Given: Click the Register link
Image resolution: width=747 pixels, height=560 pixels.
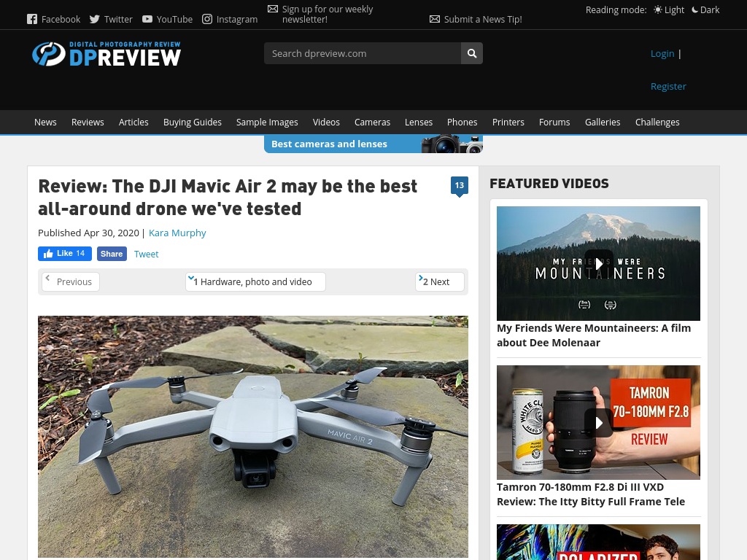Looking at the screenshot, I should pyautogui.click(x=668, y=87).
